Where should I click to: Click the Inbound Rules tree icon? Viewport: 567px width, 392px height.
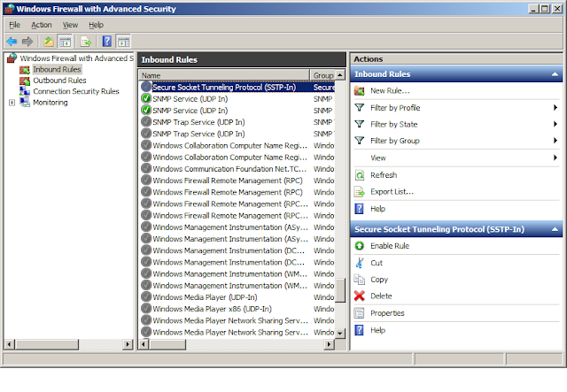click(x=25, y=69)
